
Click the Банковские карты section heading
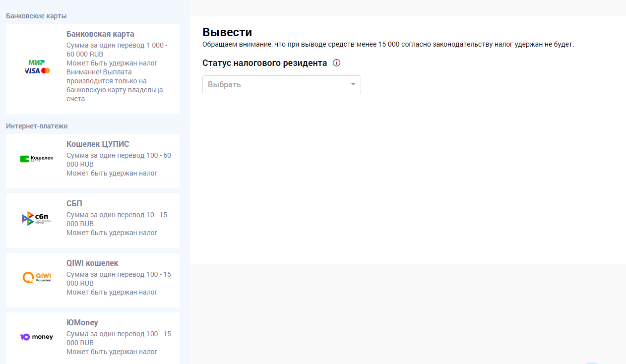tap(36, 16)
